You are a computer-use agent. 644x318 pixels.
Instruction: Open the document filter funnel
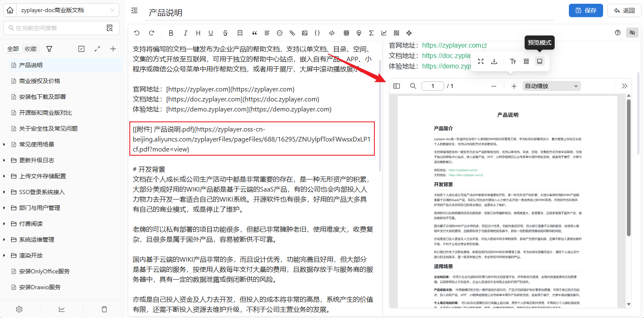point(49,49)
